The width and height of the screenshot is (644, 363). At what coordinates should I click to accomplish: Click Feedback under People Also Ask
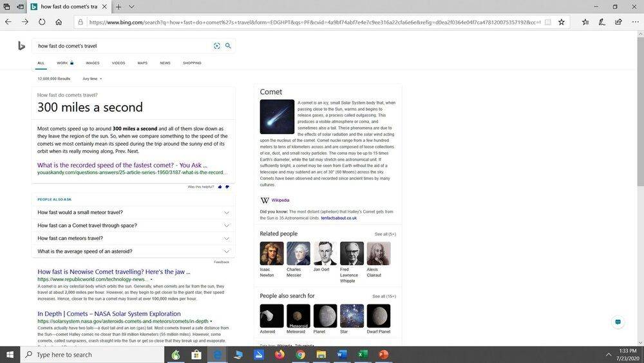tap(222, 262)
